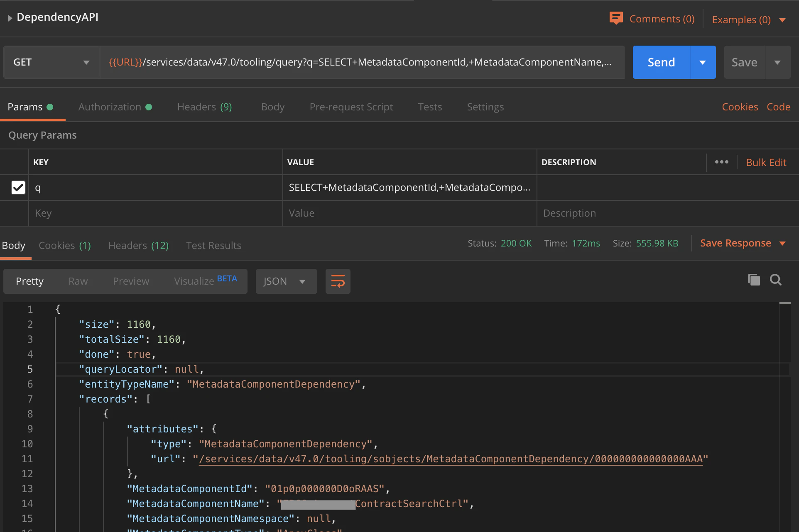This screenshot has height=532, width=799.
Task: Open the response search magnifier icon
Action: [775, 280]
